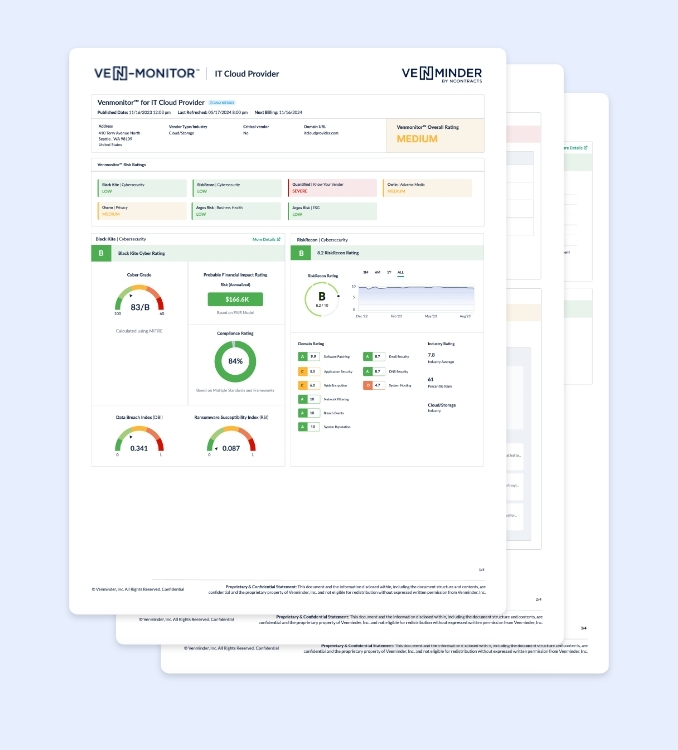Select the 1Y time range tab

pyautogui.click(x=388, y=272)
